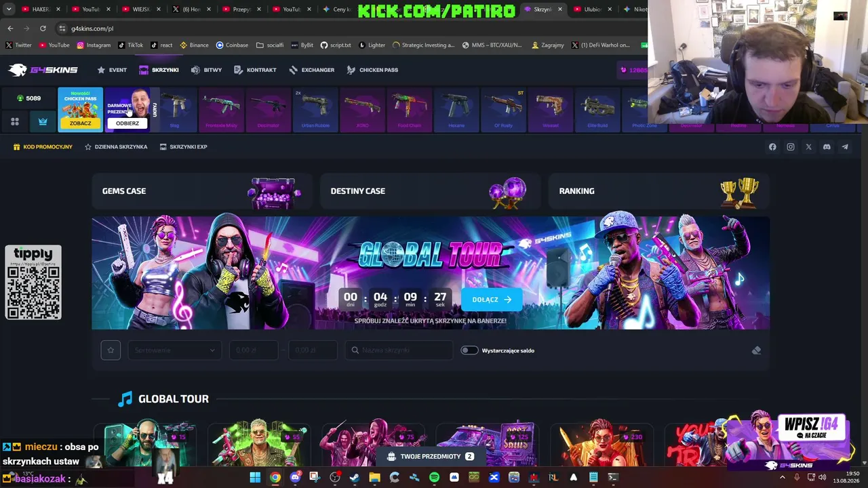Open the Event menu item
This screenshot has width=868, height=488.
[x=112, y=70]
